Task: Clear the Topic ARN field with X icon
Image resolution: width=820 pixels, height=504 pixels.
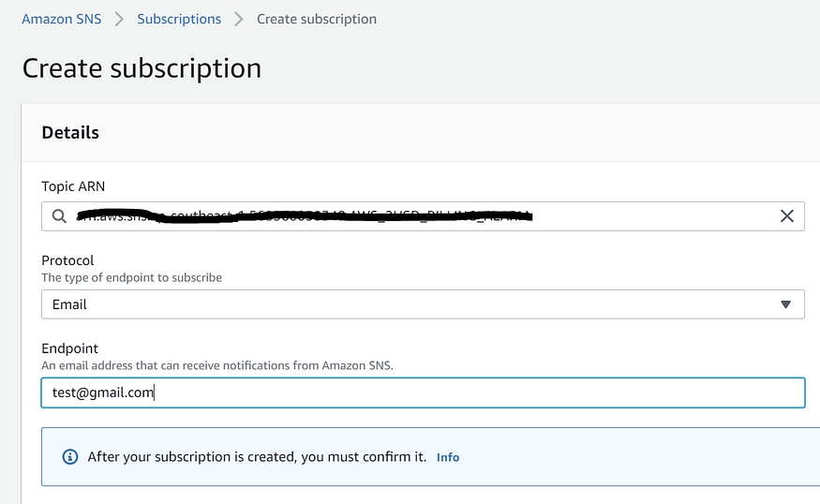Action: [786, 215]
